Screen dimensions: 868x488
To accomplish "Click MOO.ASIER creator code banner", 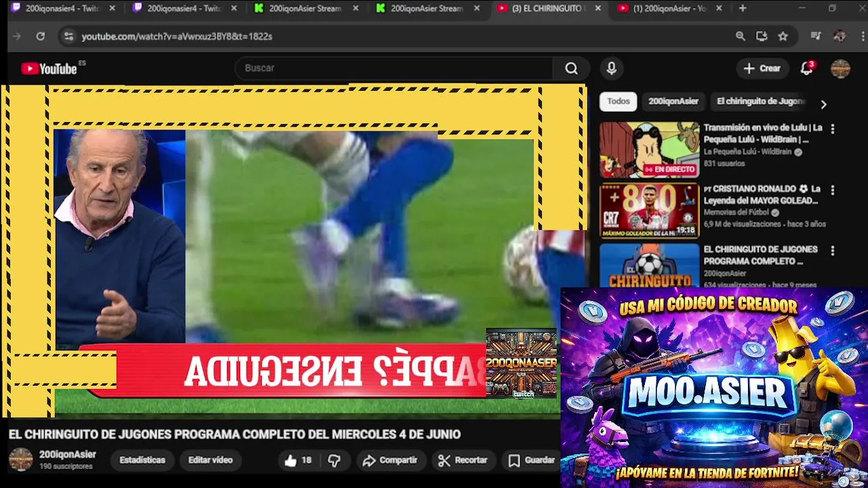I will (714, 388).
